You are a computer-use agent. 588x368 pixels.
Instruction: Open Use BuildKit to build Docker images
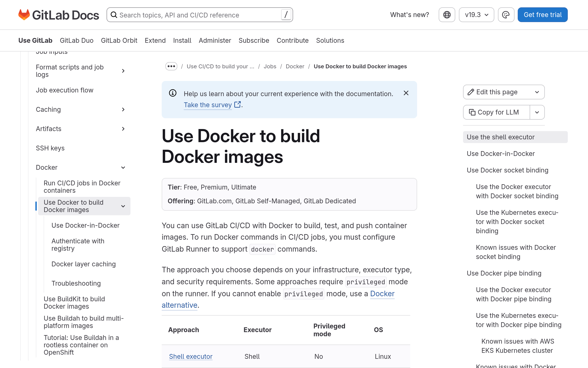point(74,302)
